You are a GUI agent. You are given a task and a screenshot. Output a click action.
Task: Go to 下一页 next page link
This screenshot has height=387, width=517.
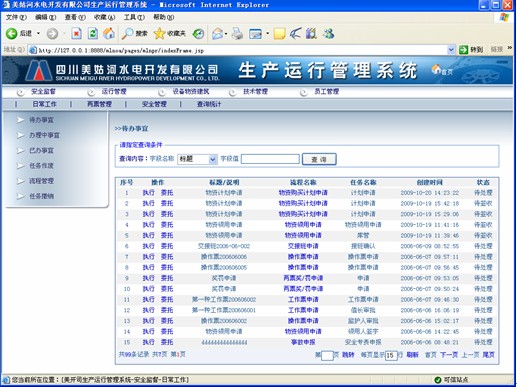(x=449, y=355)
